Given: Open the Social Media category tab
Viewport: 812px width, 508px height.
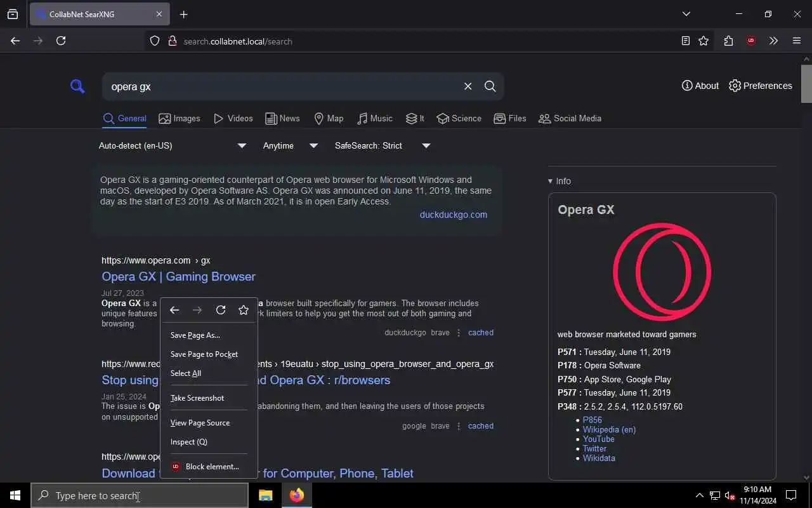Looking at the screenshot, I should point(570,119).
